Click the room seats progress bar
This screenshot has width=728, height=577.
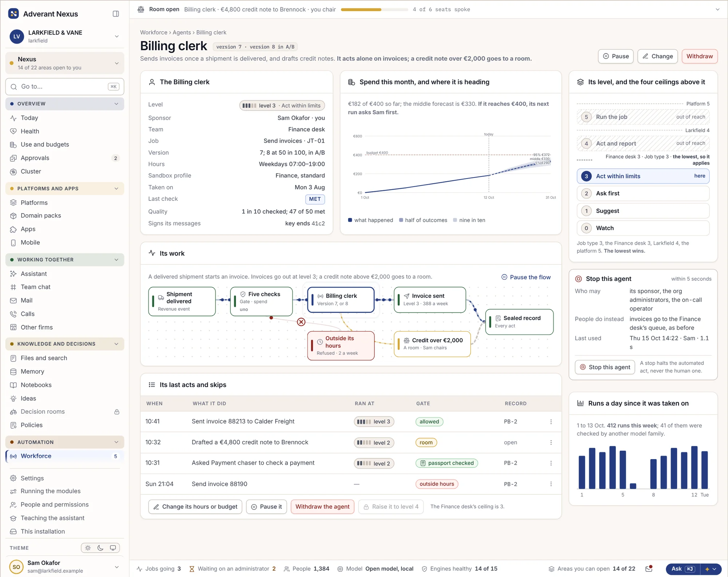pyautogui.click(x=374, y=9)
